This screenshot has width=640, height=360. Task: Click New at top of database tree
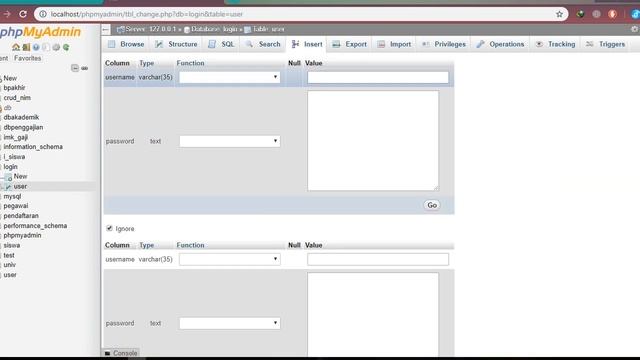click(10, 78)
